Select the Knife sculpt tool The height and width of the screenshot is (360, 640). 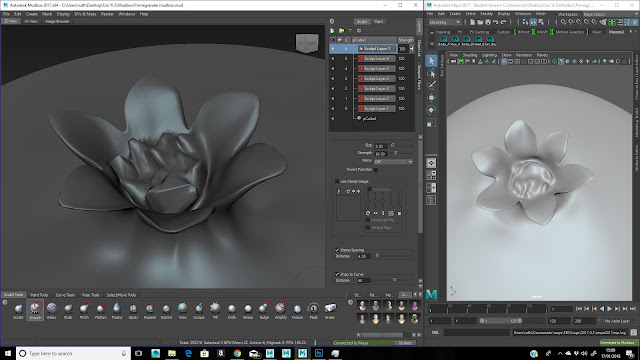232,311
